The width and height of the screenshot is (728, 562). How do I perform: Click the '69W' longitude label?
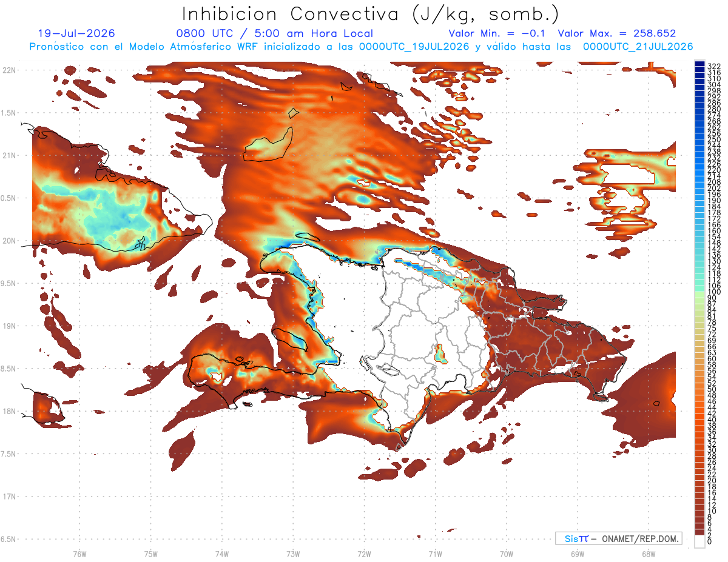tap(578, 553)
